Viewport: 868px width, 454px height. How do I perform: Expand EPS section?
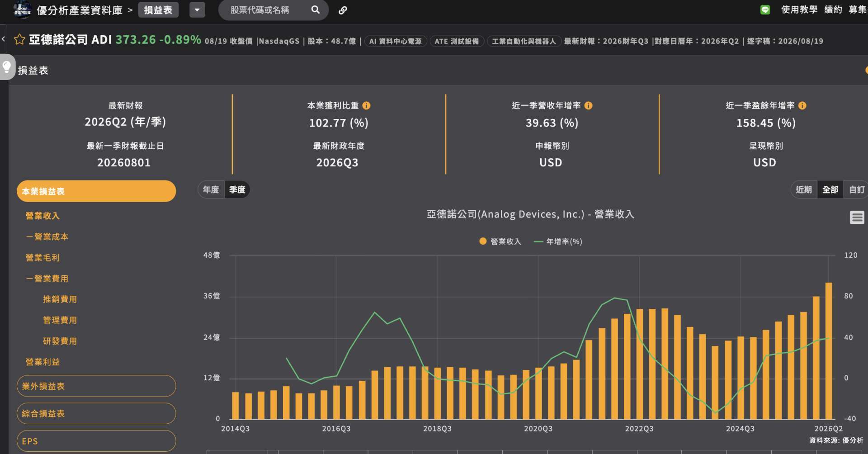coord(96,441)
